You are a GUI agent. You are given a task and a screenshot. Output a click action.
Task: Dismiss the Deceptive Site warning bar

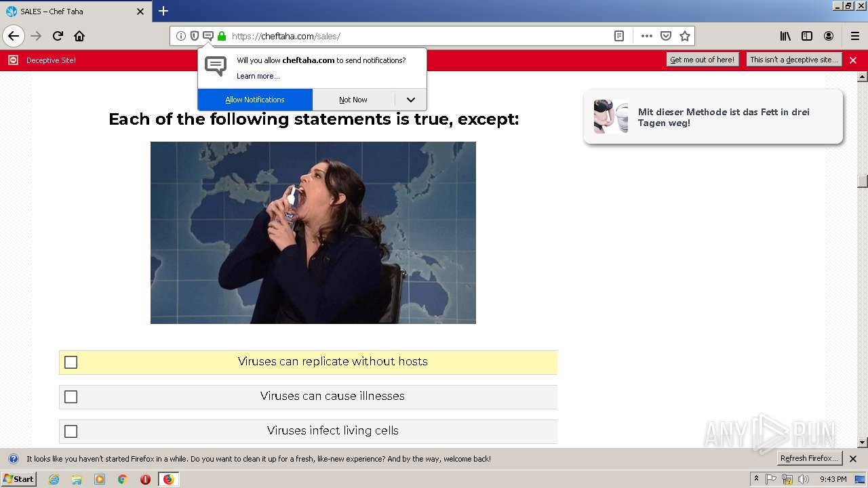click(853, 60)
